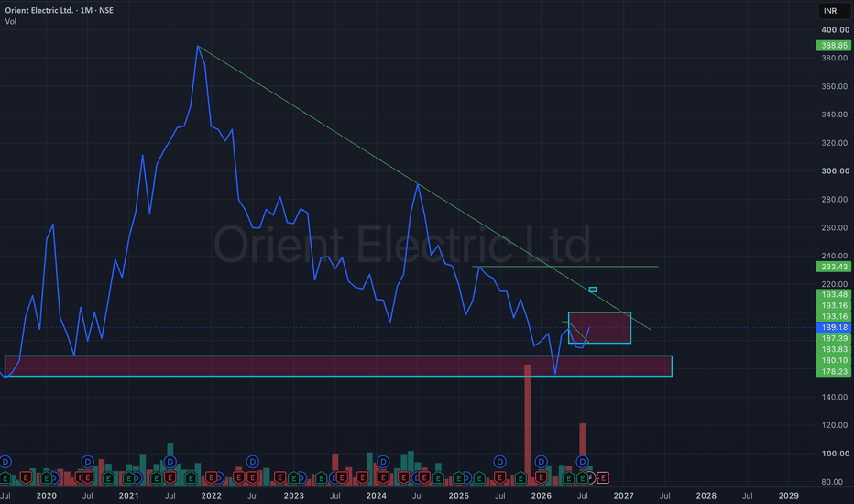Screen dimensions: 854x504
Task: Click the 2027 label on time axis
Action: point(623,495)
